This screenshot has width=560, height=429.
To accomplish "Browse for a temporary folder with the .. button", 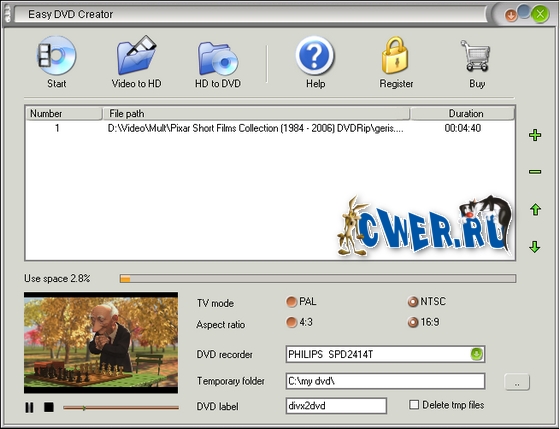I will [517, 382].
